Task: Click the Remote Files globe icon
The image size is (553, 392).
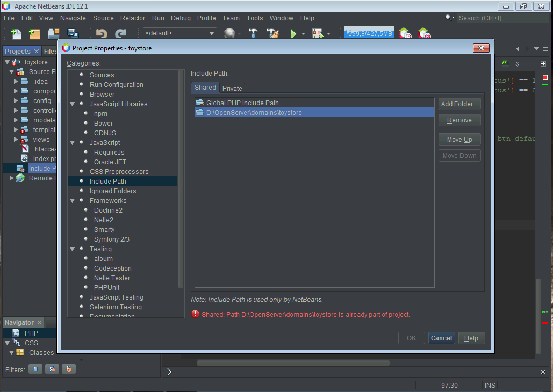Action: tap(20, 178)
